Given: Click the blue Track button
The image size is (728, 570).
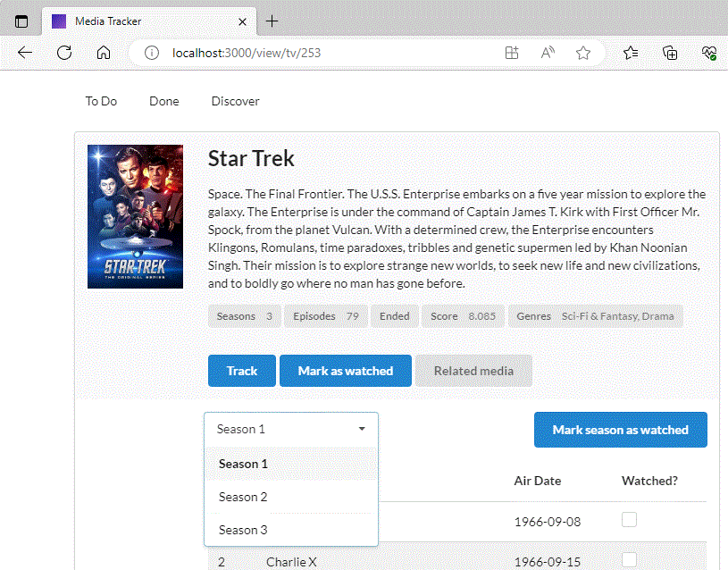Looking at the screenshot, I should pyautogui.click(x=242, y=371).
